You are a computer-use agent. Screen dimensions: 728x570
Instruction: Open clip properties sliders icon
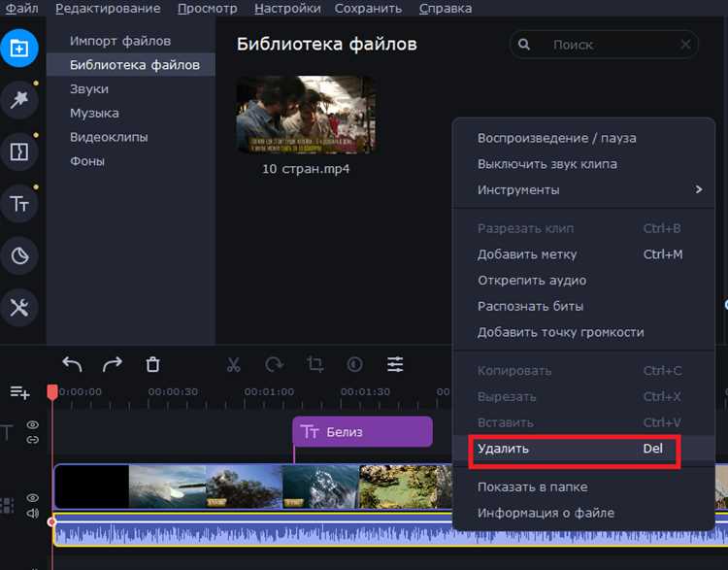coord(395,364)
